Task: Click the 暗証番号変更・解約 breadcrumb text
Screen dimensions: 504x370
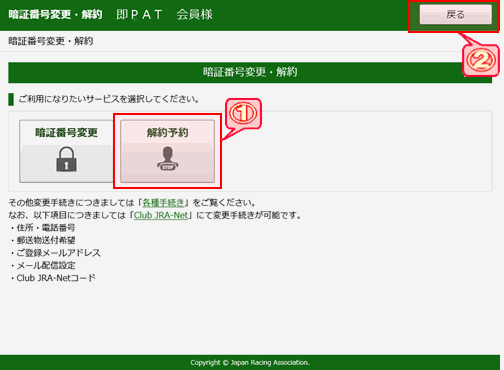Action: [x=51, y=41]
